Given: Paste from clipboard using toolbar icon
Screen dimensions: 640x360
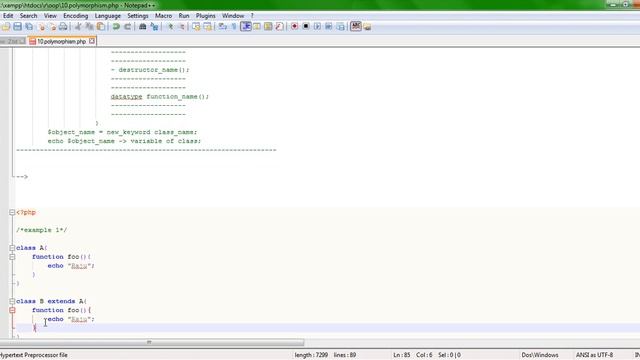Looking at the screenshot, I should [100, 27].
